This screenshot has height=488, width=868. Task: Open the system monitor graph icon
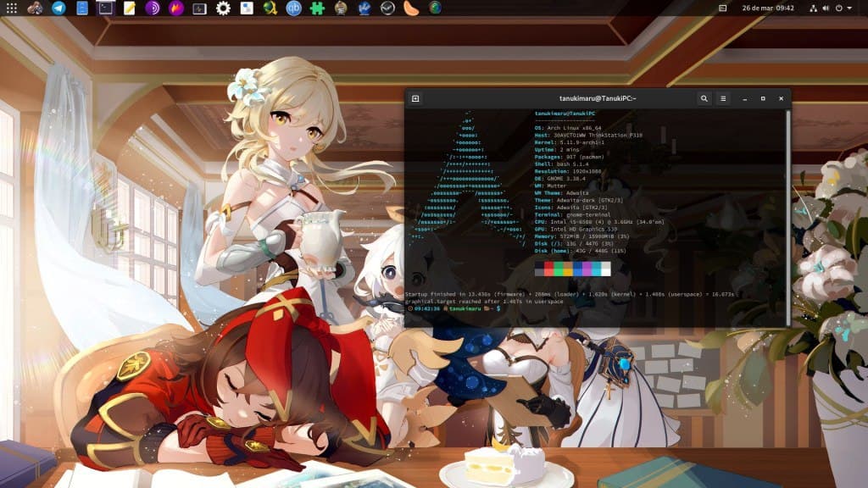(x=199, y=8)
